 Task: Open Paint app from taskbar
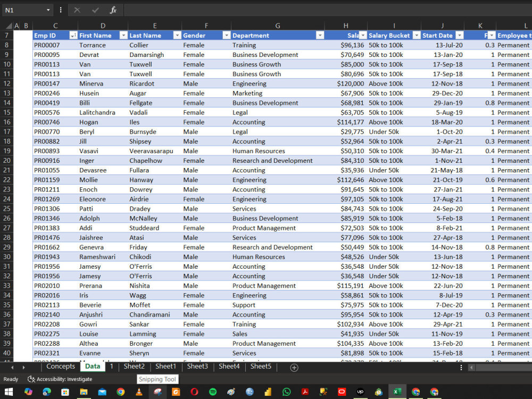pos(231,392)
